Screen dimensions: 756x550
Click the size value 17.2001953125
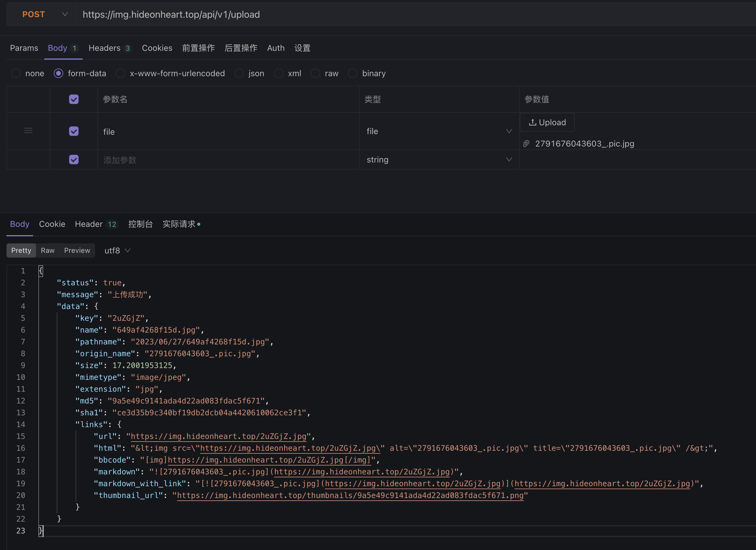coord(142,365)
